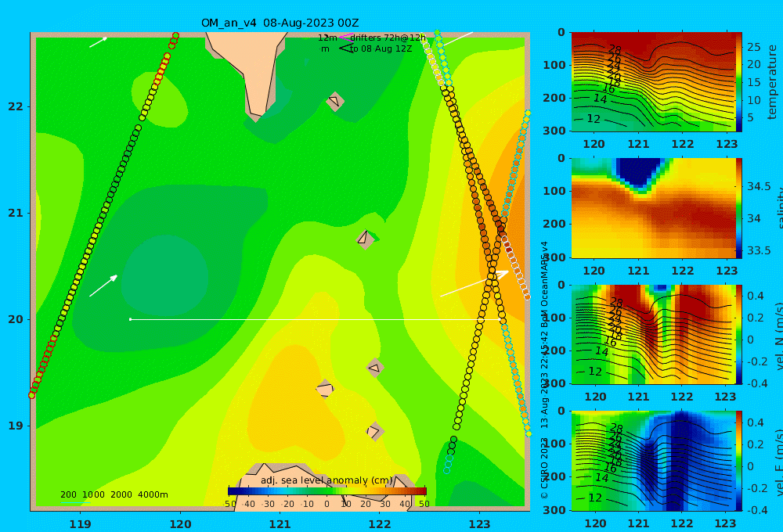Click latitude label 20 on main map
This screenshot has width=783, height=532.
click(16, 319)
